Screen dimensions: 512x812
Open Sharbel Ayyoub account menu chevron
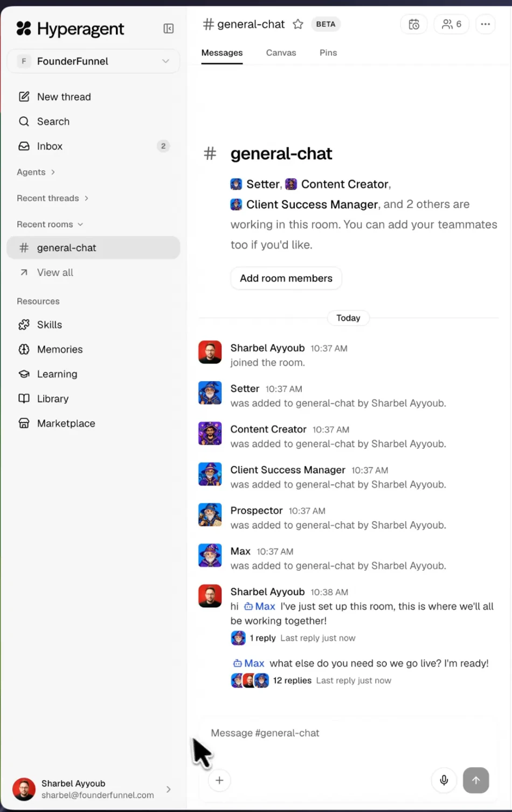[x=168, y=790]
